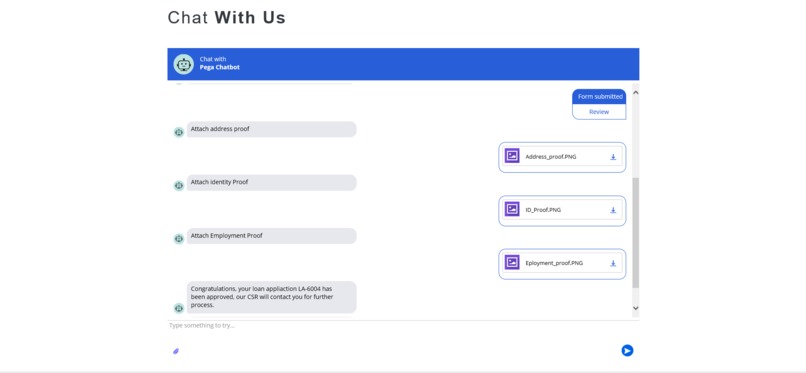Viewport: 806px width, 373px height.
Task: Click bot avatar beside the Congratulations message
Action: pos(179,308)
